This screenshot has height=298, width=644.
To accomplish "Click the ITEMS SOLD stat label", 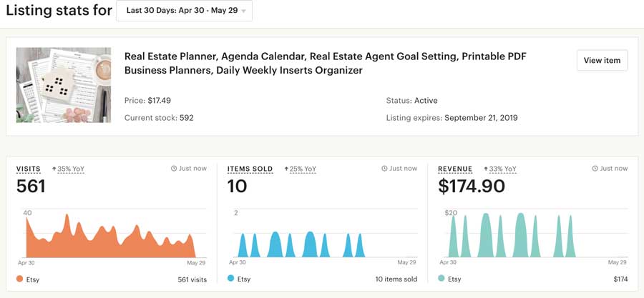I will (x=250, y=169).
